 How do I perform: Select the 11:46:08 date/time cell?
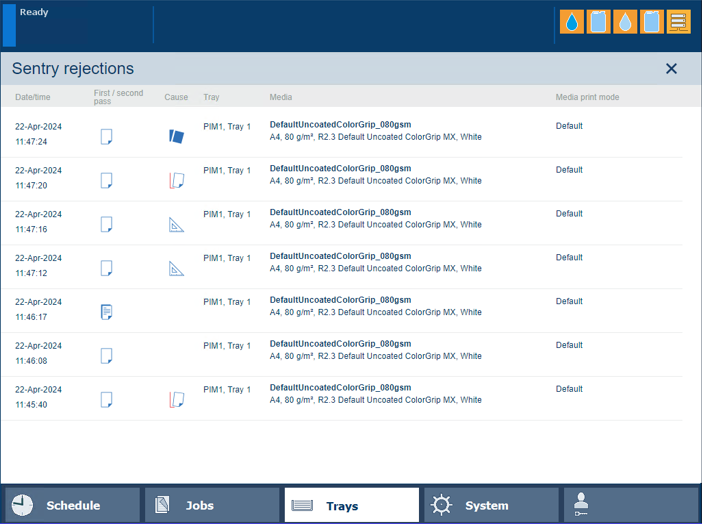coord(39,353)
